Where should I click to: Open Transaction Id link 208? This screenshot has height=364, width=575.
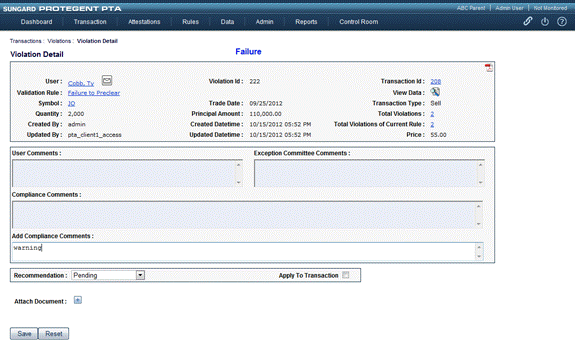pyautogui.click(x=436, y=81)
